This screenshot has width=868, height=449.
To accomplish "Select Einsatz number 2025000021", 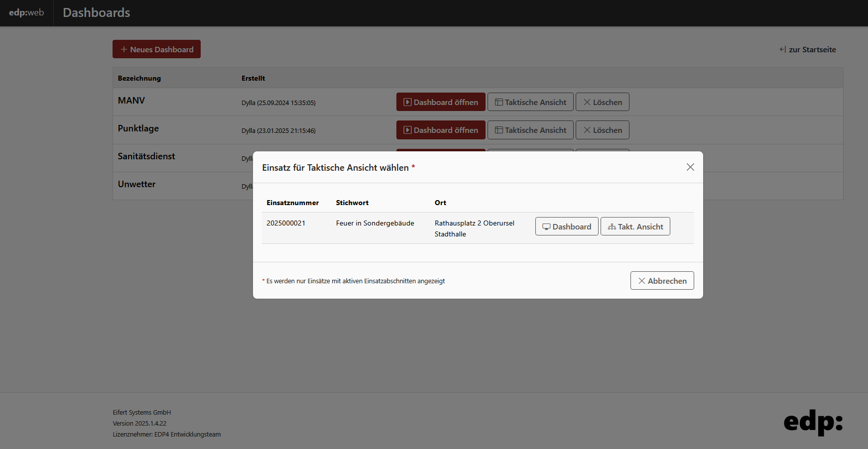I will pos(286,223).
